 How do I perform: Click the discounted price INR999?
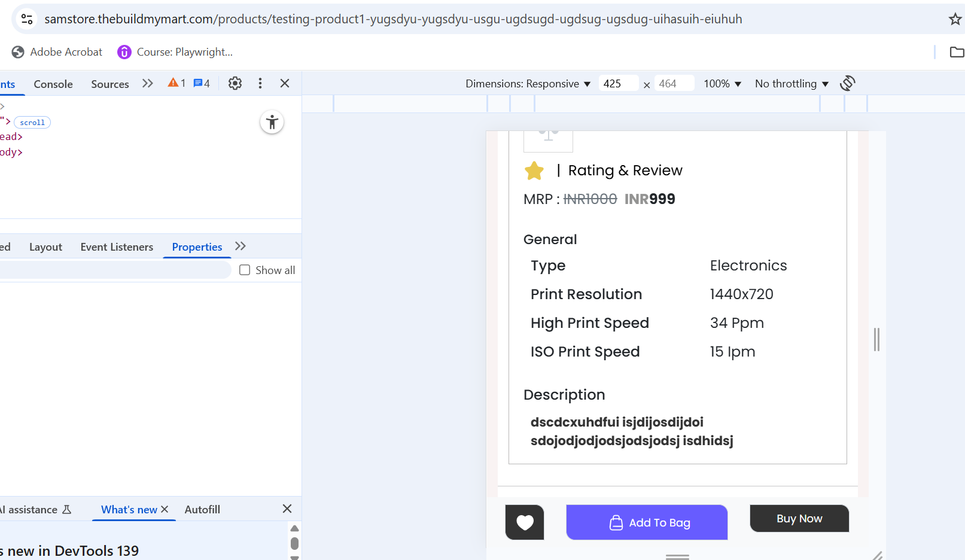point(650,199)
